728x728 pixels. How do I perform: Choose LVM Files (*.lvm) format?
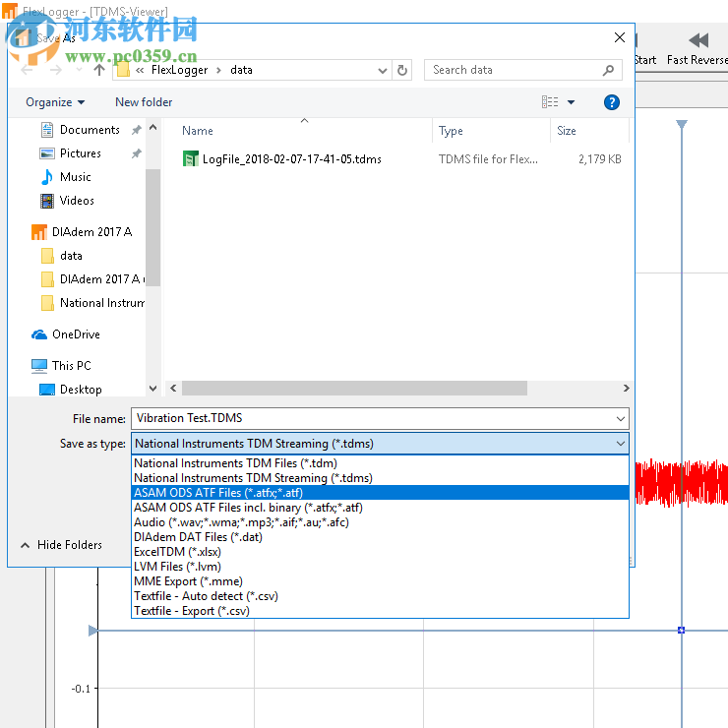coord(380,567)
